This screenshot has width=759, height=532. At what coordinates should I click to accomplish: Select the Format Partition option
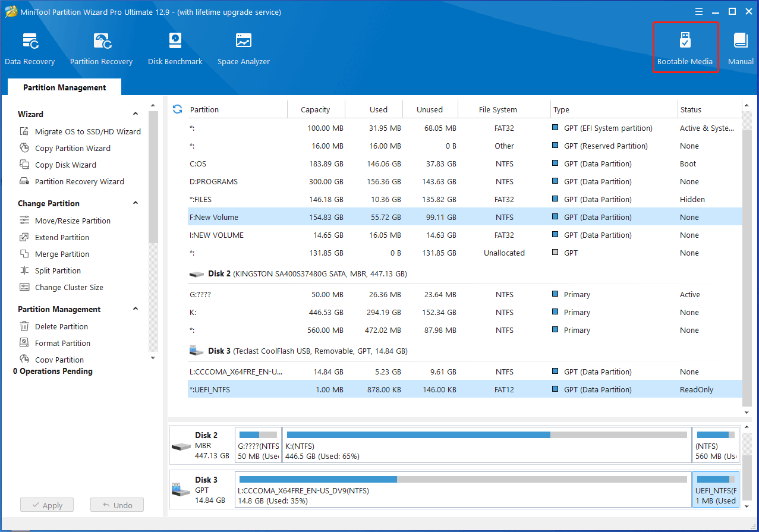click(62, 343)
